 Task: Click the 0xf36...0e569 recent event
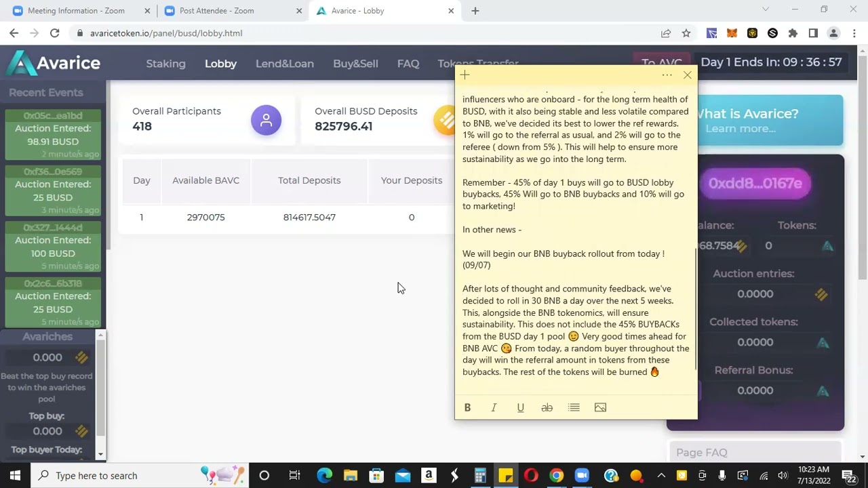53,190
